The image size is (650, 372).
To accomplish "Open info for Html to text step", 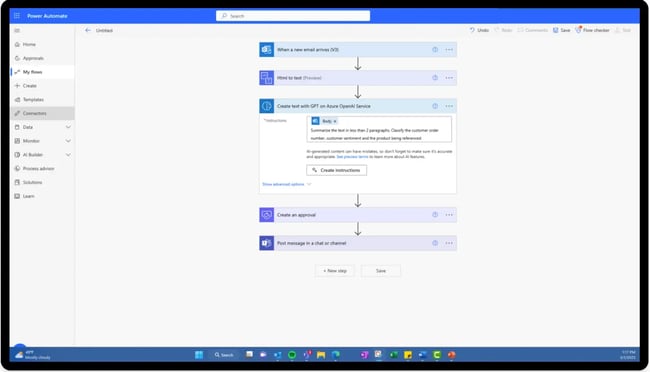I will pos(435,78).
